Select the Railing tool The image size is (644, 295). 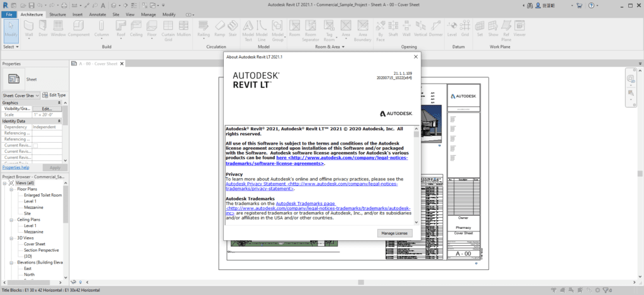pyautogui.click(x=203, y=29)
